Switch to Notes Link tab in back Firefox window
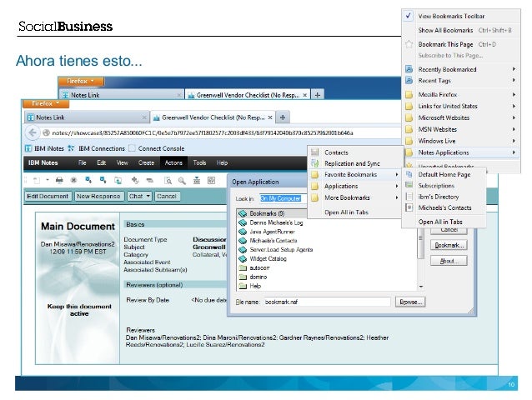 click(x=122, y=95)
